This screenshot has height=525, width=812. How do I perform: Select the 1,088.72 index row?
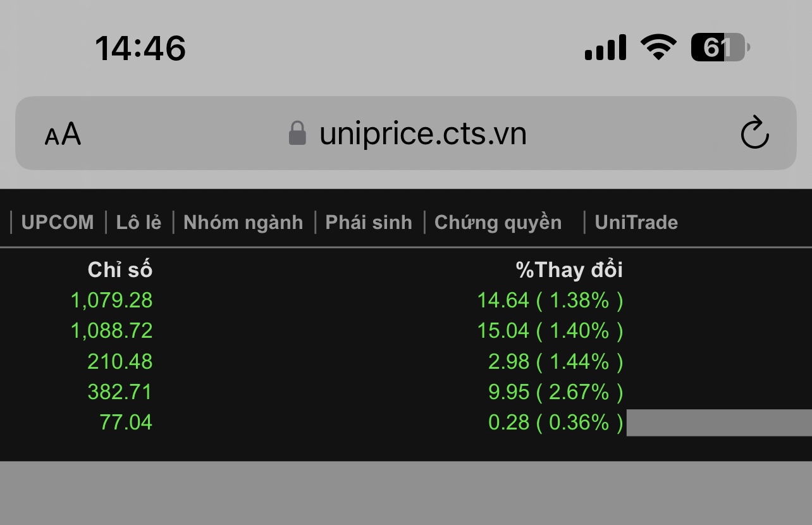click(x=111, y=331)
